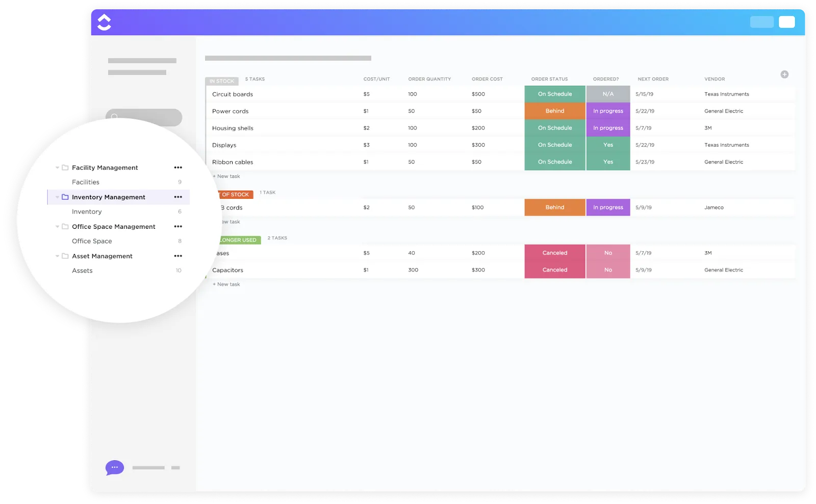Open the chat bubble icon in sidebar
Image resolution: width=816 pixels, height=504 pixels.
coord(115,467)
